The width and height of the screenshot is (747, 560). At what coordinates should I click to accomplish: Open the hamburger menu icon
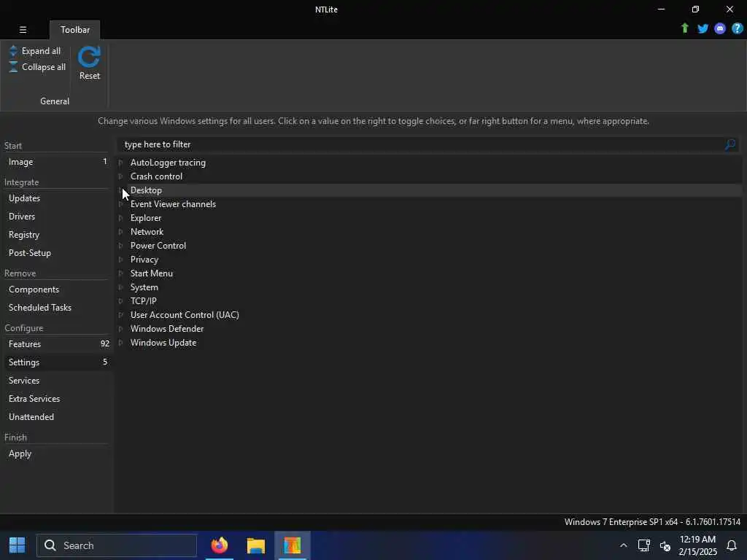pos(23,29)
